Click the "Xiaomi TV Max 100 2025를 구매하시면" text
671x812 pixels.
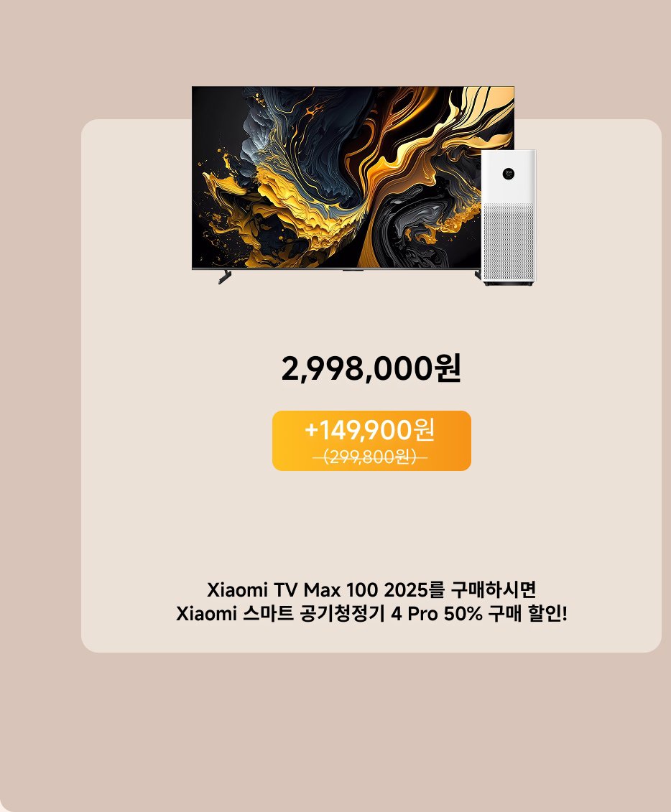pos(371,589)
